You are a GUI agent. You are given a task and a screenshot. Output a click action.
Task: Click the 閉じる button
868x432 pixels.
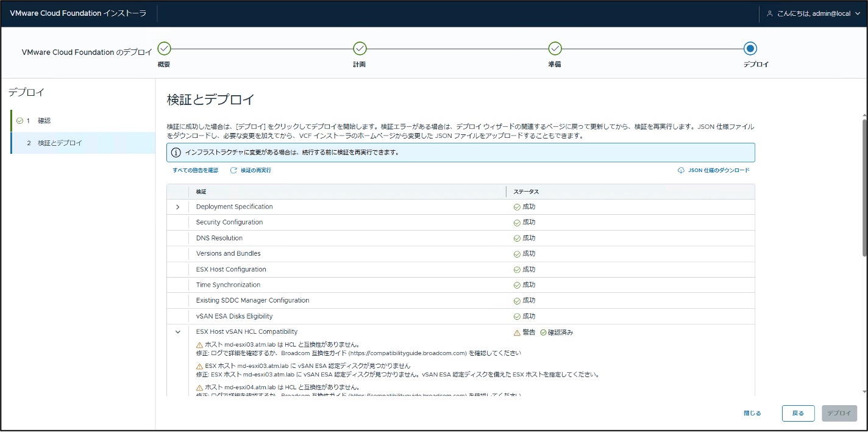click(752, 413)
